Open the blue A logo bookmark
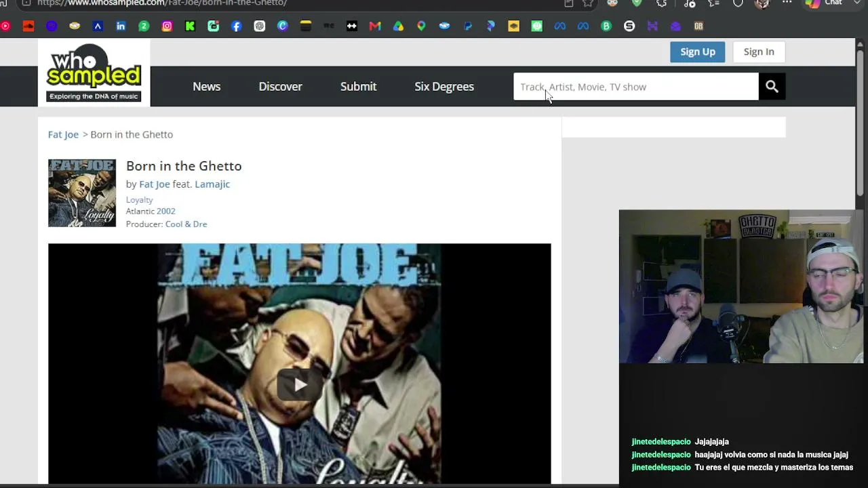The height and width of the screenshot is (488, 868). 98,26
